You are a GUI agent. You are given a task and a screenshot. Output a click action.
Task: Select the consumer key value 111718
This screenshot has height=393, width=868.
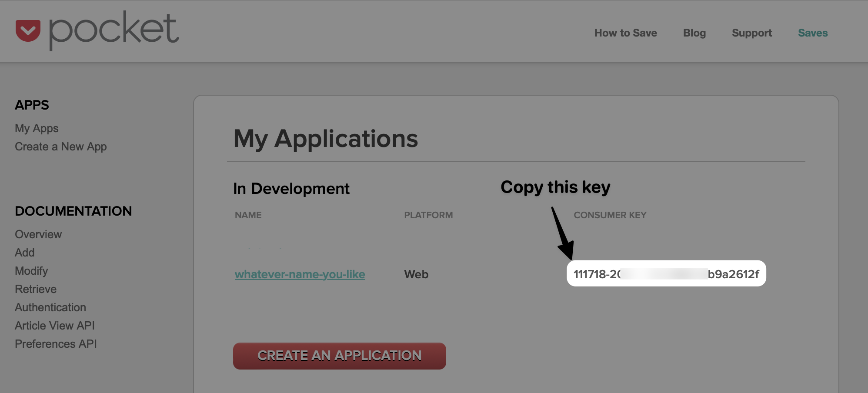(x=666, y=273)
